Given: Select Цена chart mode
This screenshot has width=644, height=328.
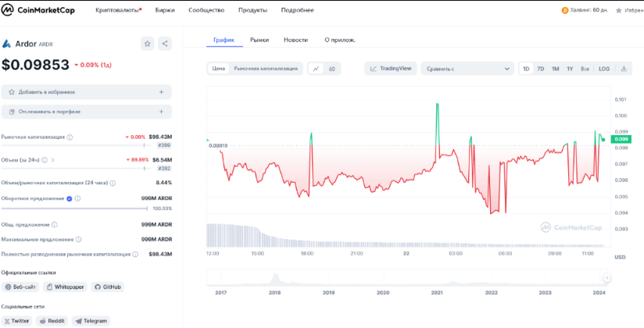Looking at the screenshot, I should coord(219,69).
